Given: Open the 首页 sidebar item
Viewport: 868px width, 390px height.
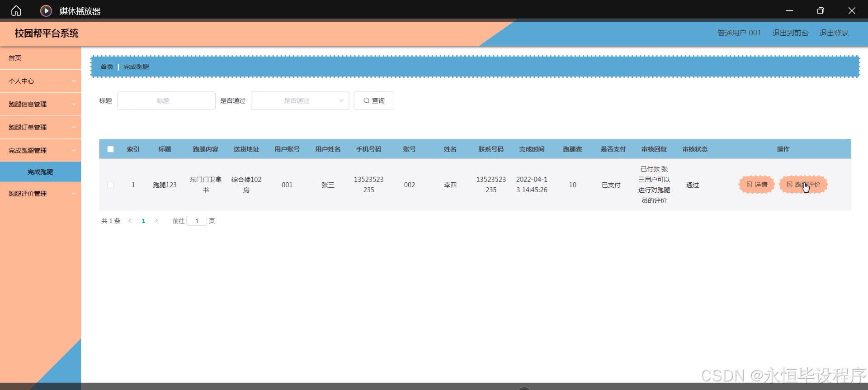Looking at the screenshot, I should (x=41, y=58).
